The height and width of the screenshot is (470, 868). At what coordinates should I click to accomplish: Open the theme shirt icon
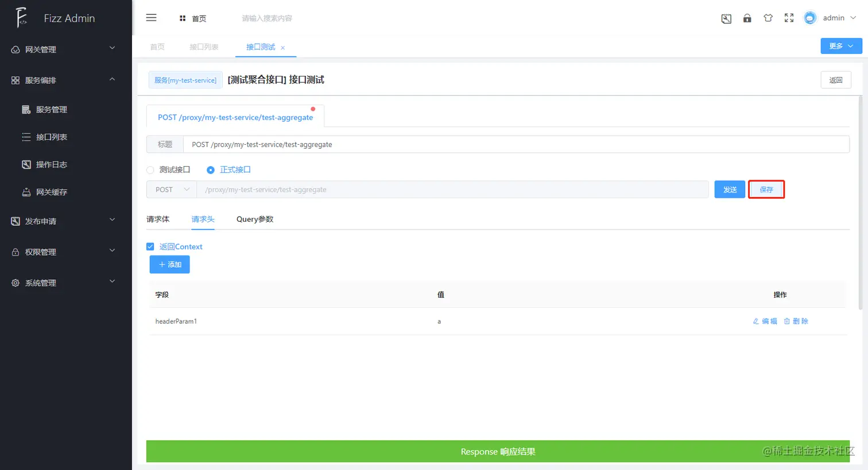click(x=768, y=18)
